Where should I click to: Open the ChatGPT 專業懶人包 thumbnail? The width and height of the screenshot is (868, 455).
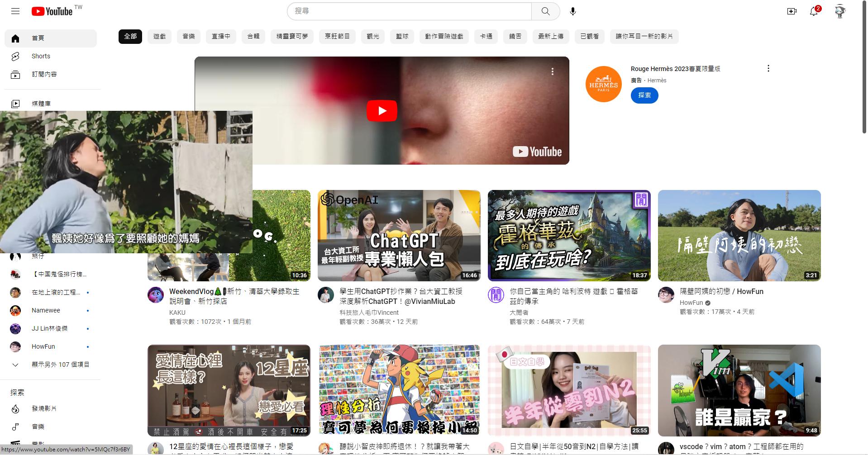tap(399, 236)
